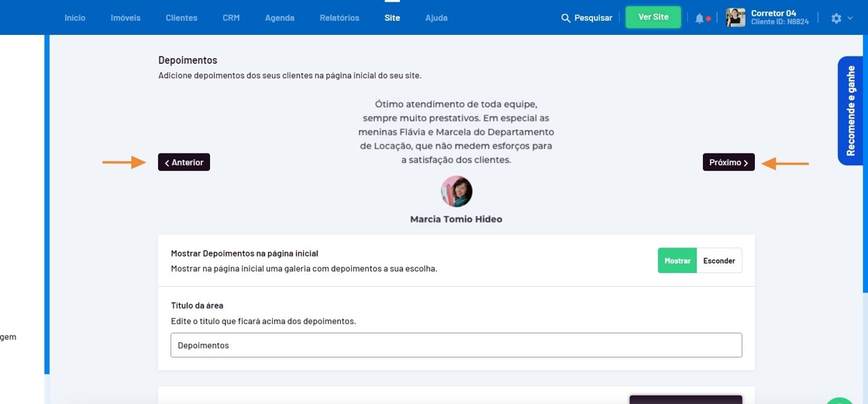Select Mostrar to show testimonials

coord(677,261)
